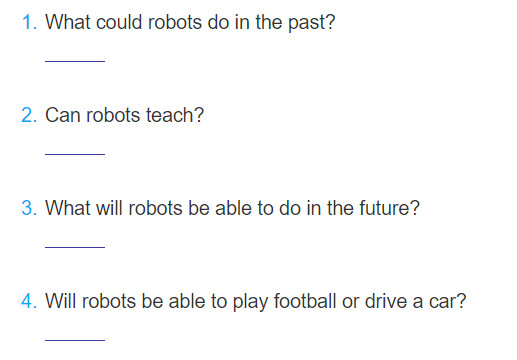Click the word 'past?' in question 1

311,23
